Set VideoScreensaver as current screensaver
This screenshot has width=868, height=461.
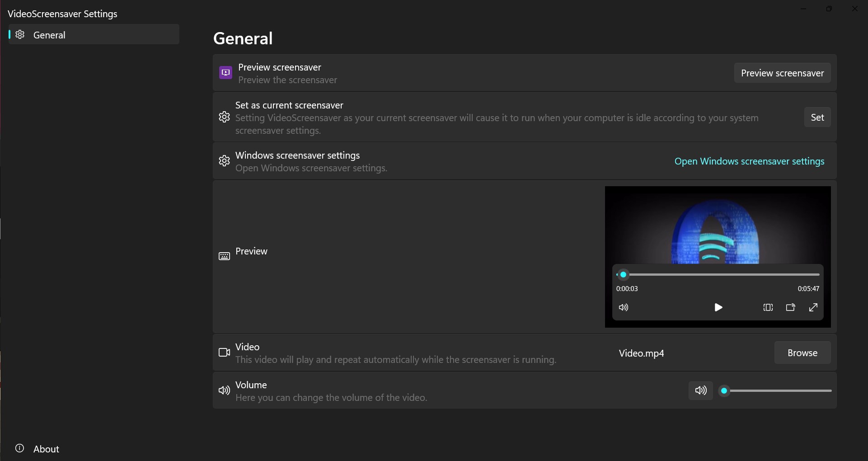coord(817,118)
